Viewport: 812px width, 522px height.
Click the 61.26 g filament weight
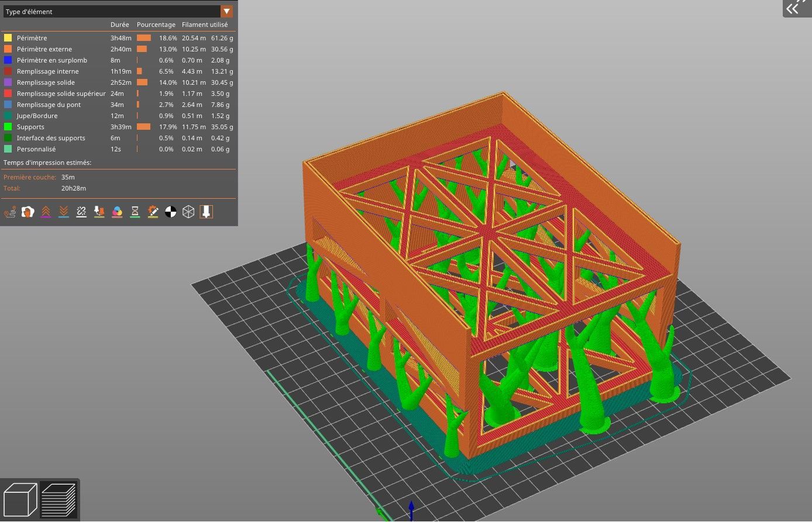tap(222, 38)
